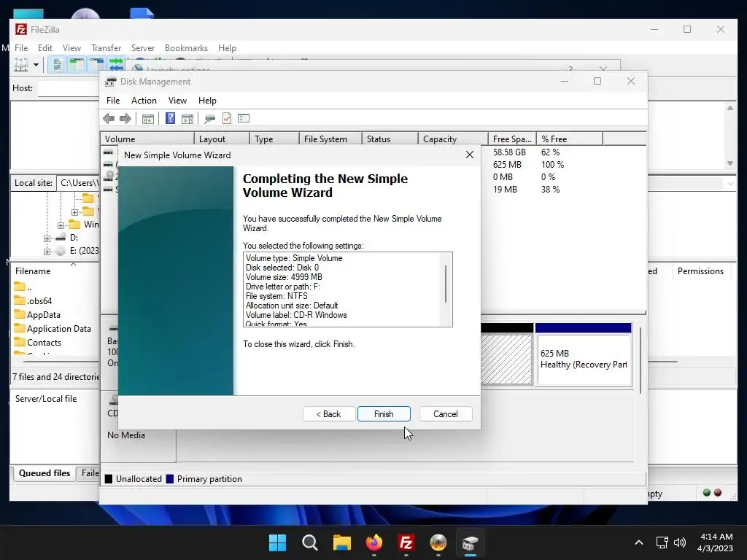Click Disk Management title bar app icon

pyautogui.click(x=111, y=82)
